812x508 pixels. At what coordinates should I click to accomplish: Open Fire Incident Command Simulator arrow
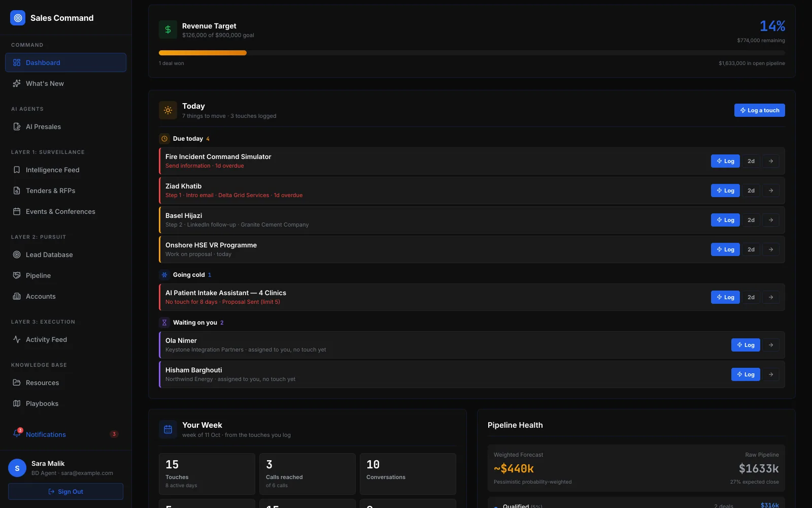pyautogui.click(x=771, y=161)
